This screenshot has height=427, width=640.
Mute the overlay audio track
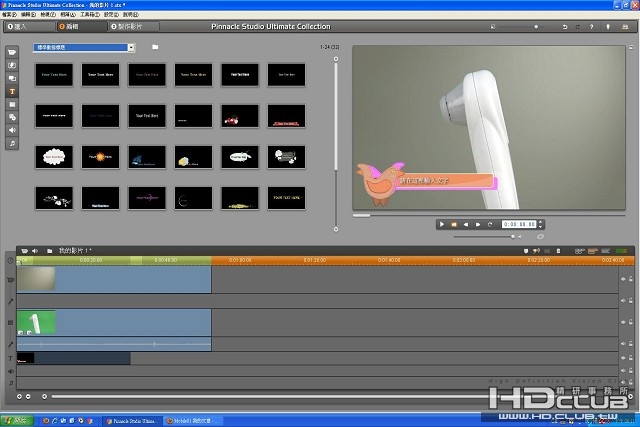coord(623,344)
